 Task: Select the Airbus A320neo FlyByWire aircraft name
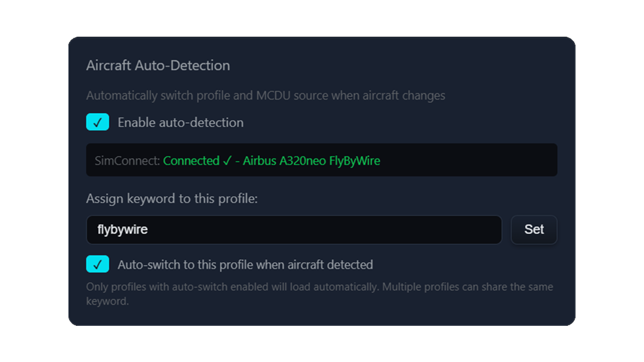point(311,161)
